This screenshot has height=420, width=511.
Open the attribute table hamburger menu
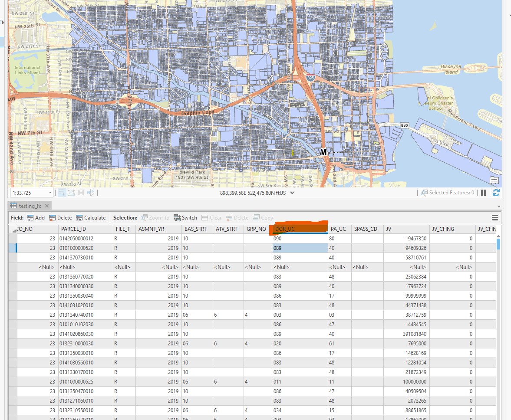tap(495, 218)
